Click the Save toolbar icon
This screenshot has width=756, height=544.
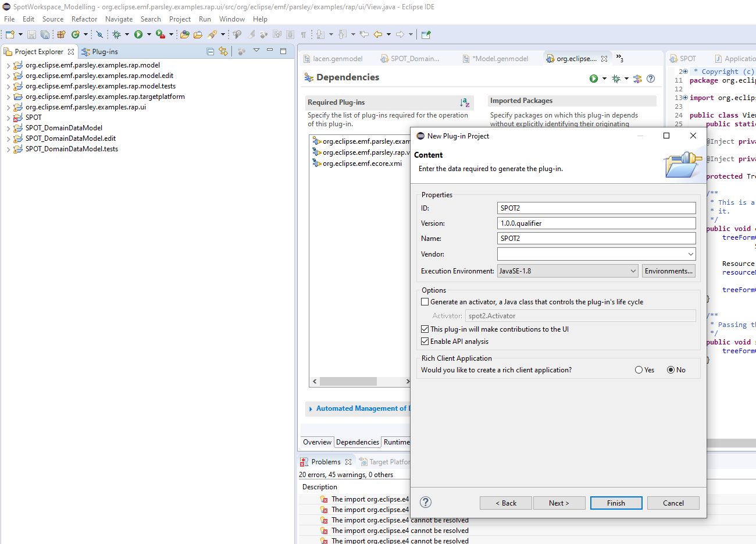(x=31, y=34)
